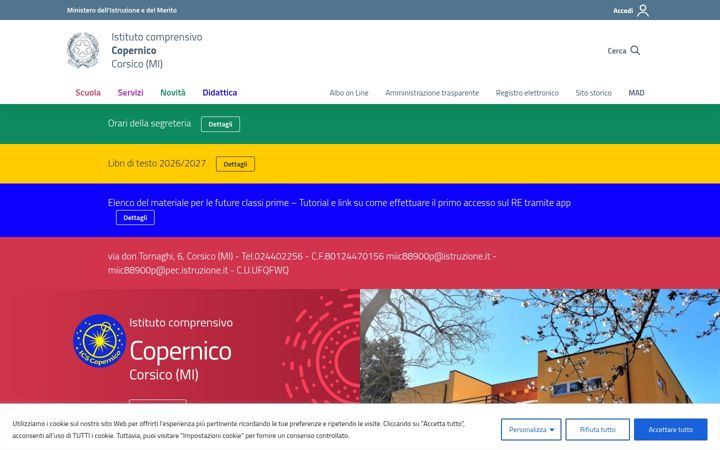This screenshot has width=720, height=450.
Task: Click Accettare tutto cookie button
Action: pyautogui.click(x=670, y=429)
